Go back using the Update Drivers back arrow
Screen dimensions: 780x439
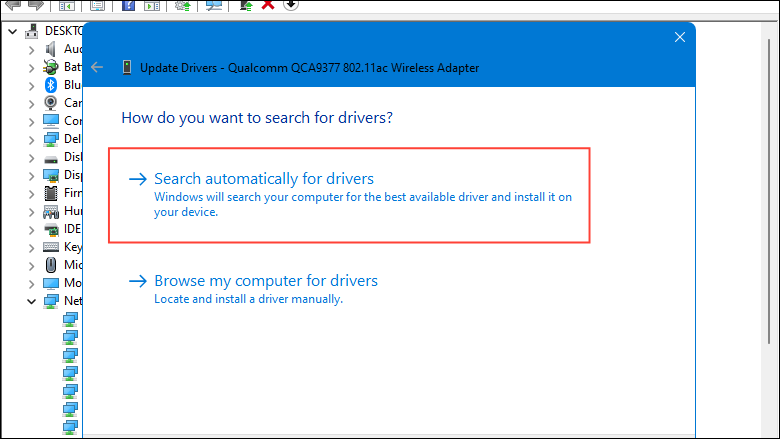pyautogui.click(x=97, y=67)
